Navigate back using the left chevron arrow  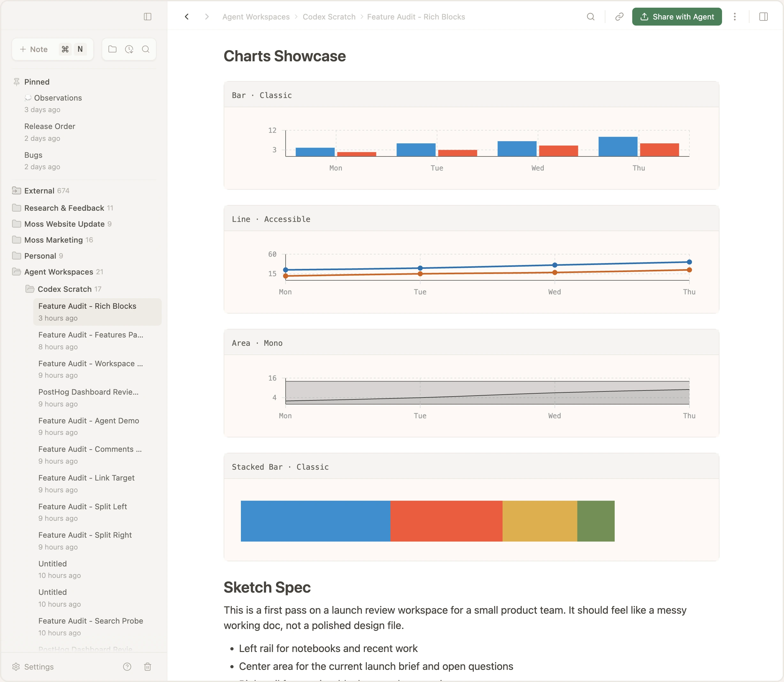[187, 17]
